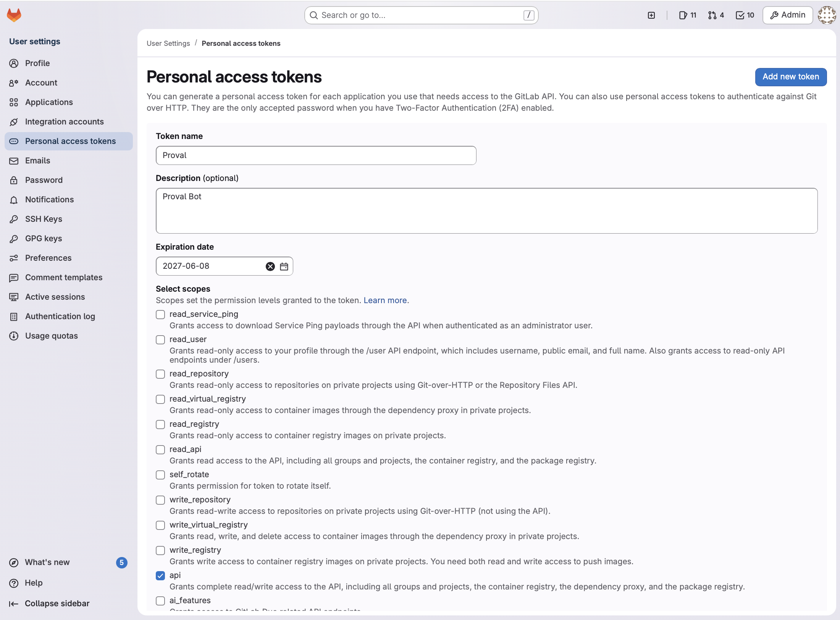Enable the write_repository scope checkbox
The height and width of the screenshot is (620, 840).
coord(160,500)
